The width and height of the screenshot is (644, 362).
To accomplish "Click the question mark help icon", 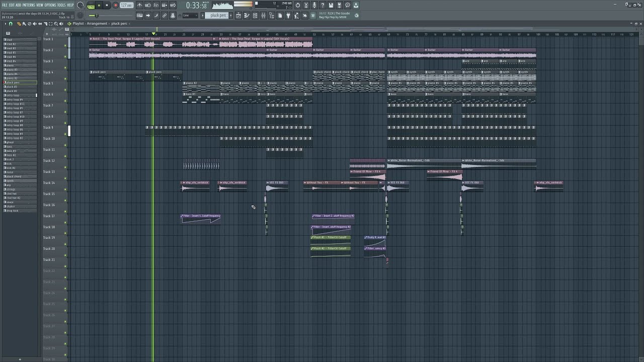I will coord(323,6).
